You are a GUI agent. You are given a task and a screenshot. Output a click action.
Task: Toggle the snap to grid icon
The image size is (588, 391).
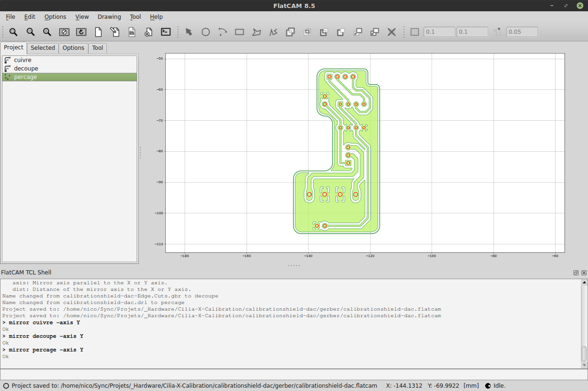point(415,32)
